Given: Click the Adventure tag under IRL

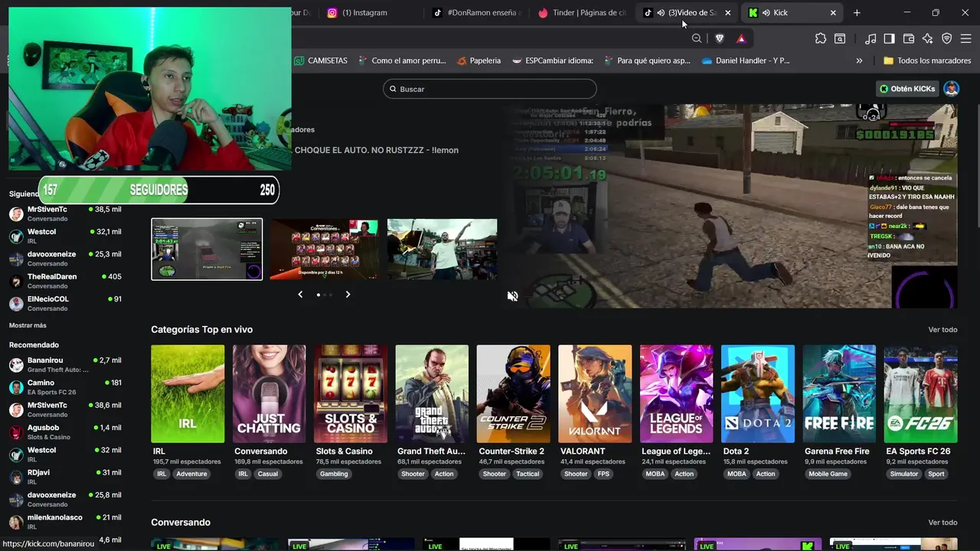Looking at the screenshot, I should click(x=191, y=474).
